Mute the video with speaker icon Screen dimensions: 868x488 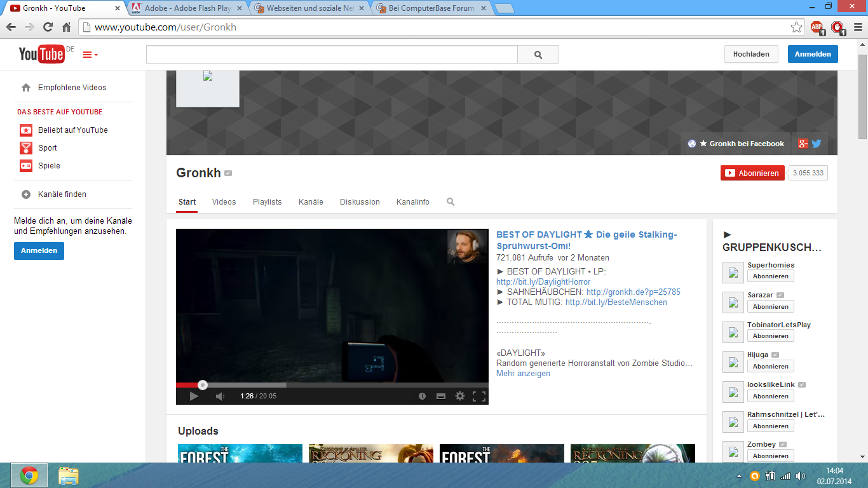(220, 396)
